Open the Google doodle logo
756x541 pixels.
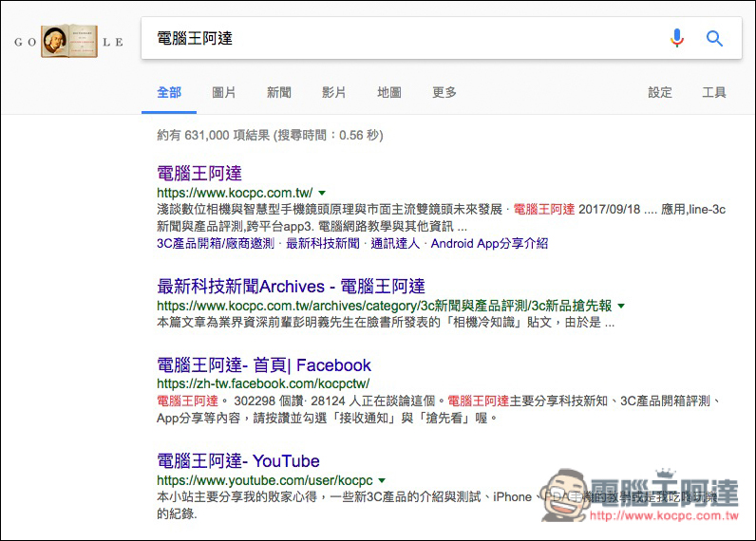click(69, 42)
